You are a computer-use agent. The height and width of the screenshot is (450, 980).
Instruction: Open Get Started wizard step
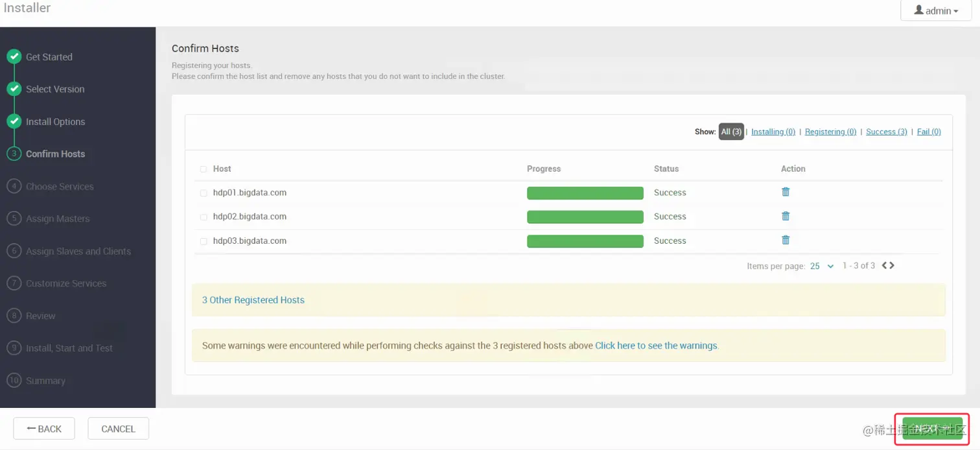(49, 57)
